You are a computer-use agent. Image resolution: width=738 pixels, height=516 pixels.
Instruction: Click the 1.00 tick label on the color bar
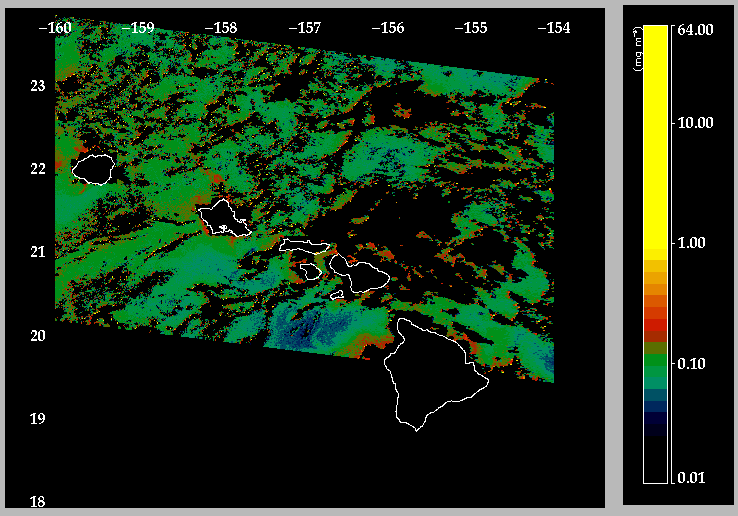click(x=692, y=243)
